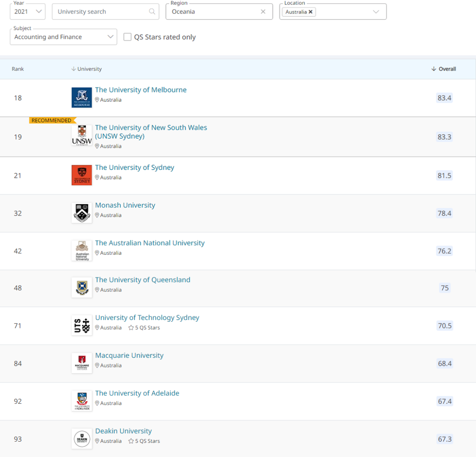The image size is (476, 457).
Task: Open The Australian National University link
Action: tap(150, 243)
